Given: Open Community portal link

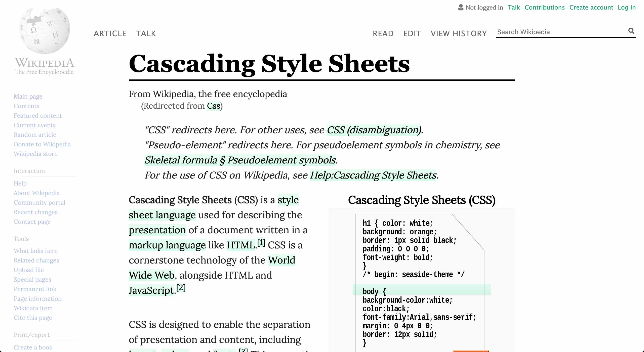Looking at the screenshot, I should 39,203.
